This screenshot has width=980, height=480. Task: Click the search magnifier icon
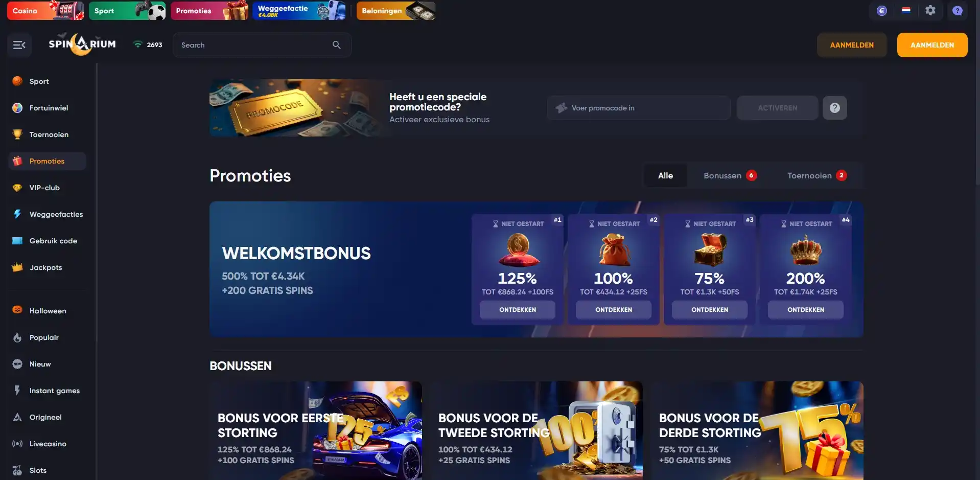pyautogui.click(x=336, y=45)
